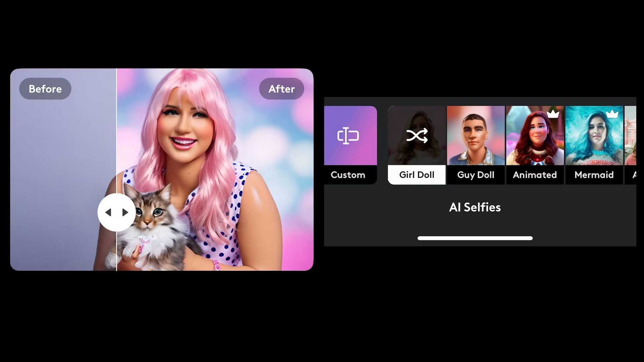Screen dimensions: 644x362
Task: Navigate right using the forward arrow
Action: pyautogui.click(x=124, y=213)
